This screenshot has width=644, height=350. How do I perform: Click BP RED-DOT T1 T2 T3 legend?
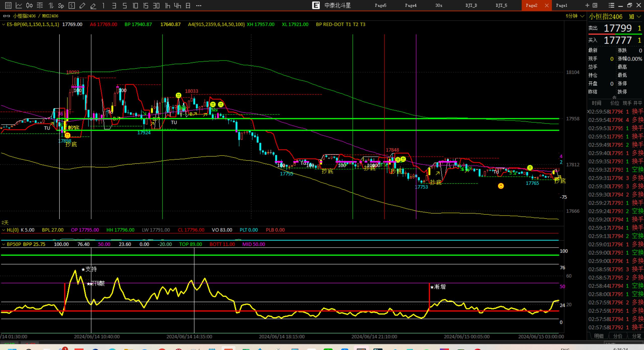pos(340,24)
